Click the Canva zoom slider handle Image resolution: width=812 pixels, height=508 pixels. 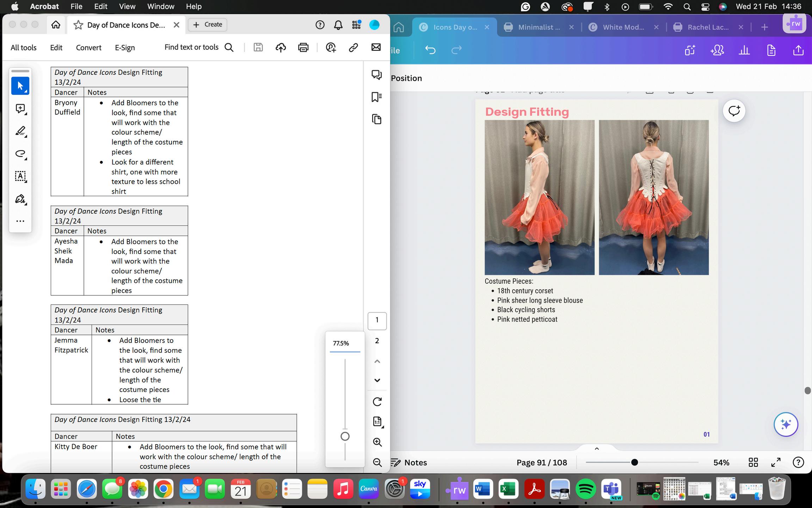pos(634,462)
